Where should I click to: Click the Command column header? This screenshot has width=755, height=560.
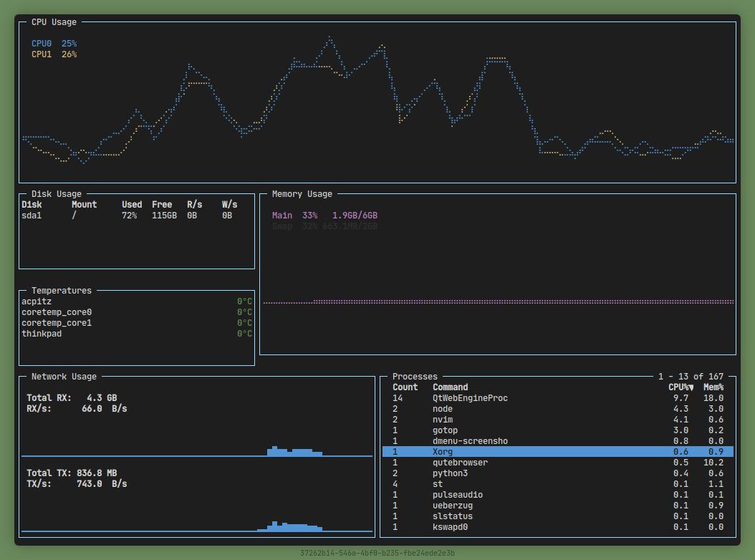450,387
